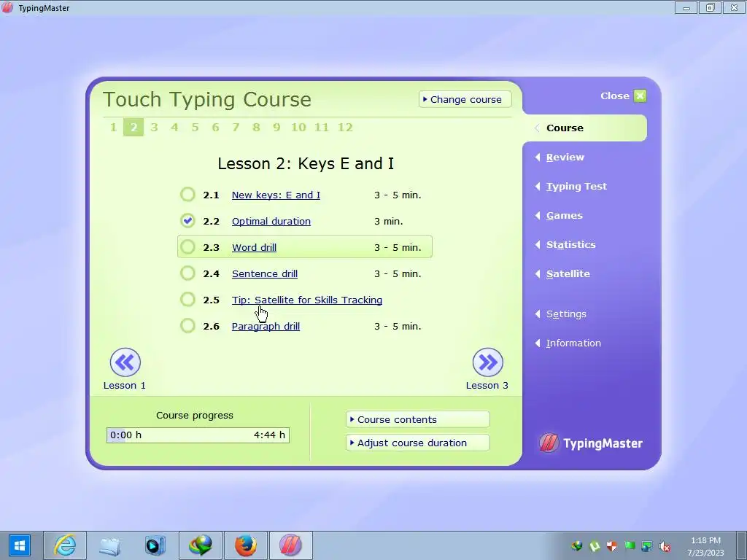Open Internet Download Manager taskbar icon
The height and width of the screenshot is (560, 747).
click(x=201, y=545)
